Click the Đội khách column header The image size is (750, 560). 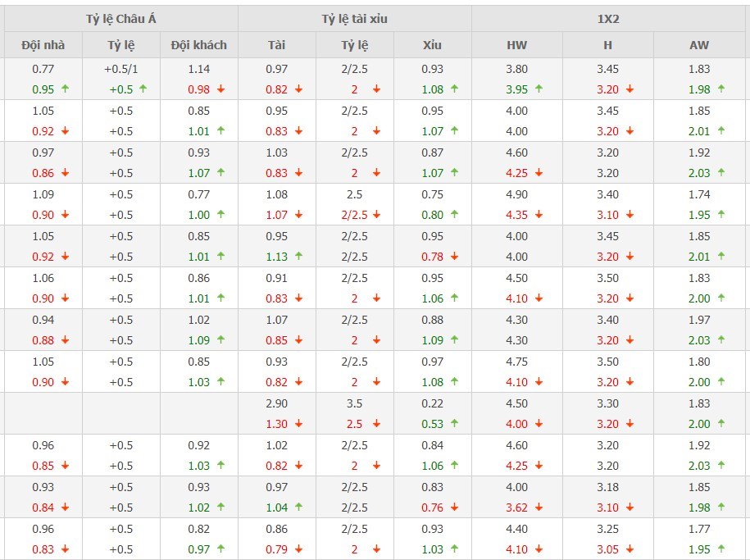tap(198, 45)
